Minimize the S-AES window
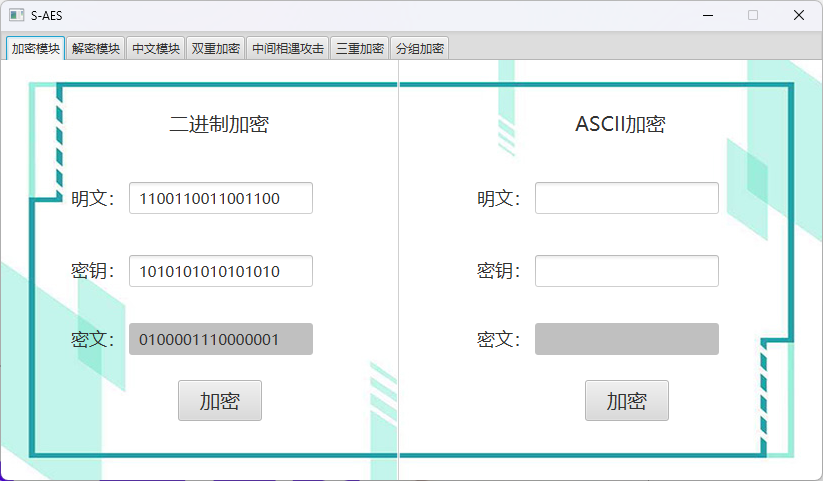 pos(707,15)
